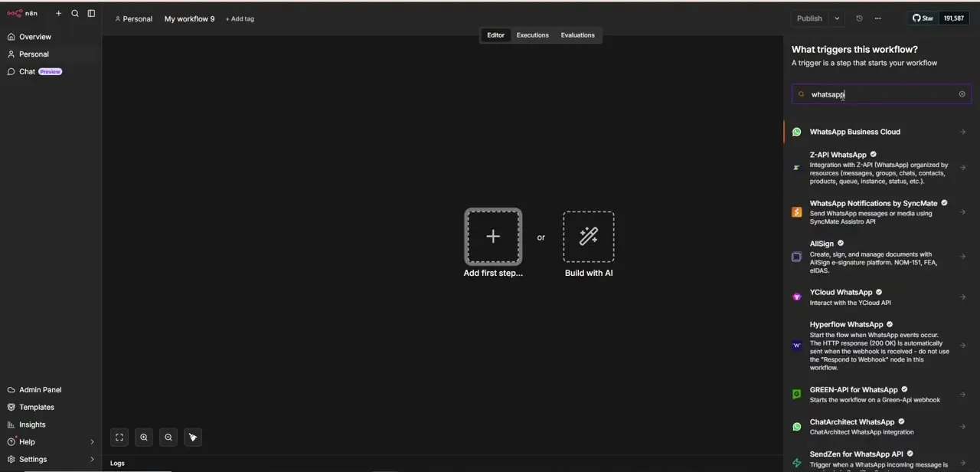Select ChatArchitect WhatsApp node
The image size is (980, 472).
(878, 427)
